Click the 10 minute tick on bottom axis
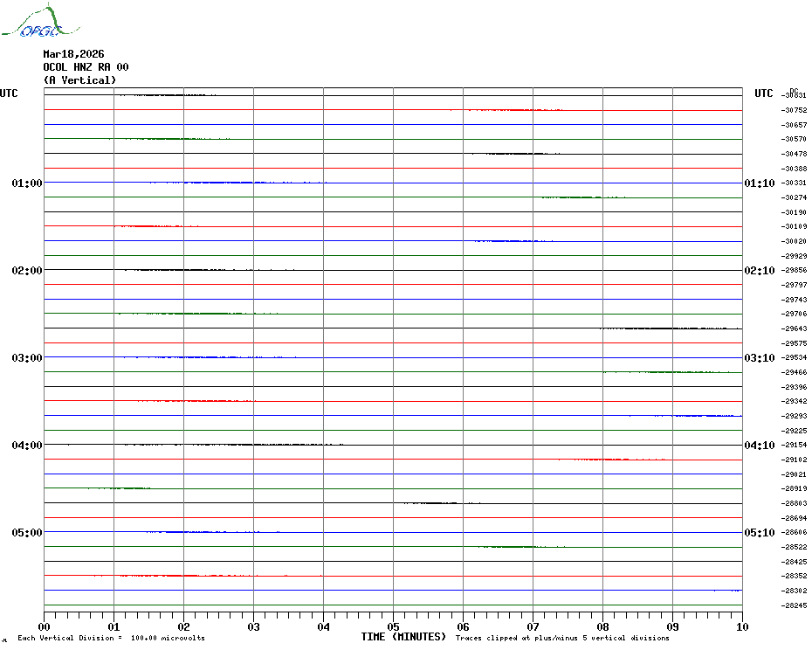 741,626
